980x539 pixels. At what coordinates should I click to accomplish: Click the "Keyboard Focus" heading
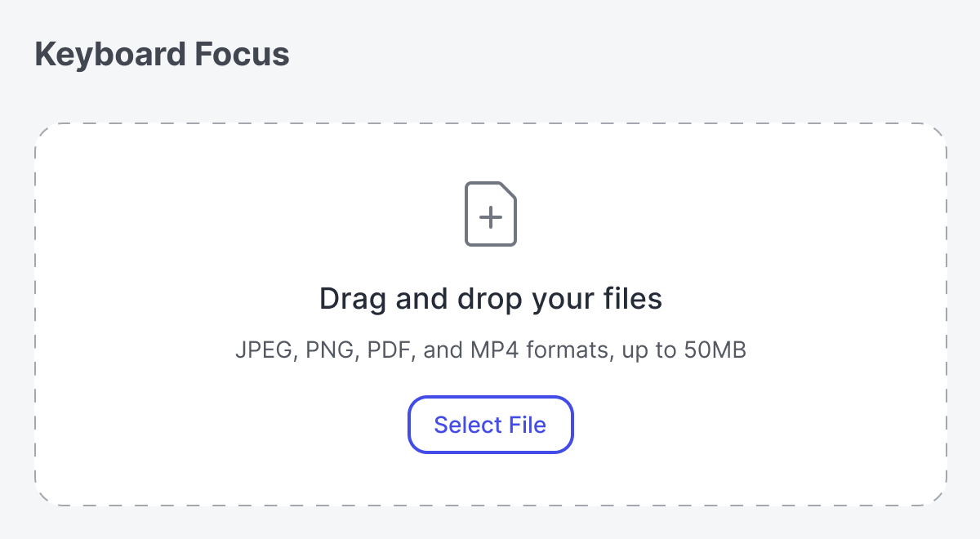coord(162,55)
